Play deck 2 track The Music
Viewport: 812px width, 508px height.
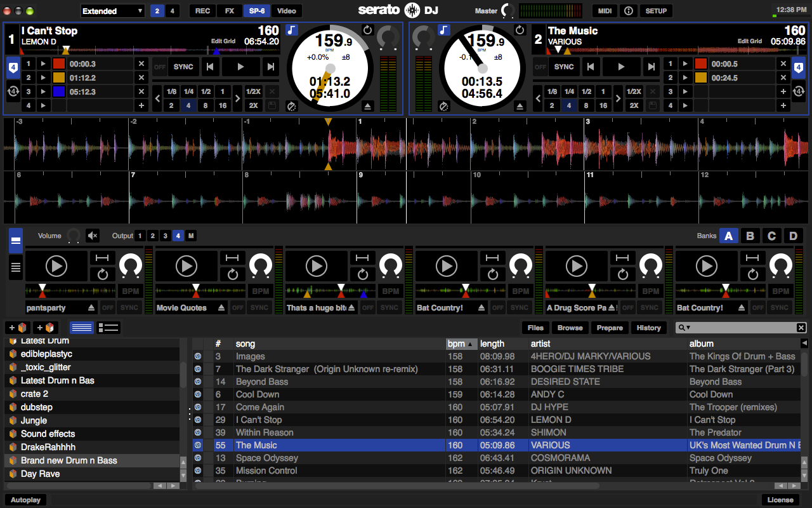coord(621,67)
